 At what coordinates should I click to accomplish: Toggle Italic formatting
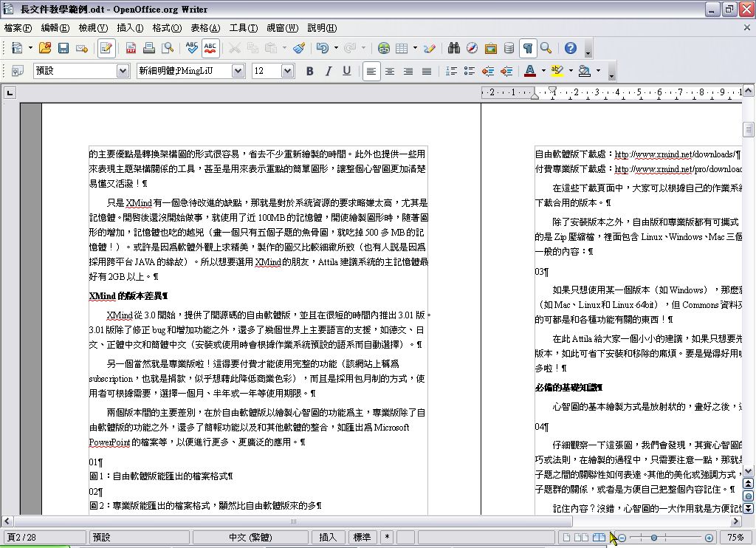pyautogui.click(x=329, y=71)
